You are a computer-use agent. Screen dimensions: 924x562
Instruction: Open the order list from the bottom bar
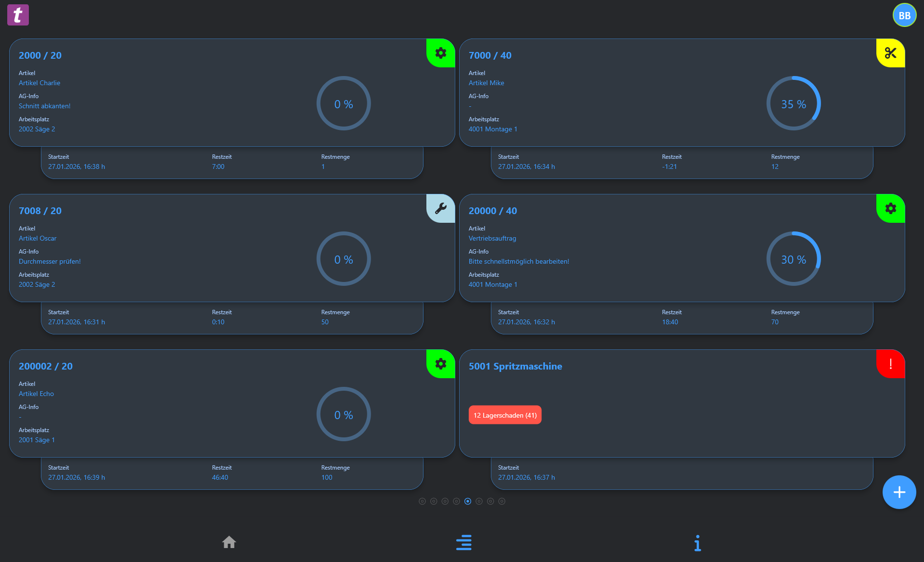tap(463, 542)
